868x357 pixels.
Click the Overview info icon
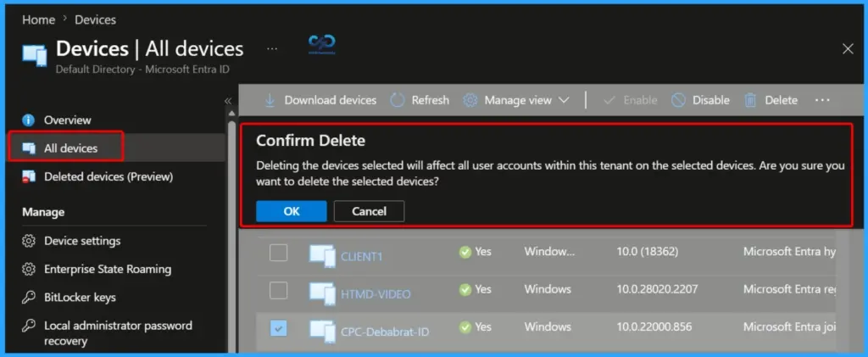[x=28, y=120]
